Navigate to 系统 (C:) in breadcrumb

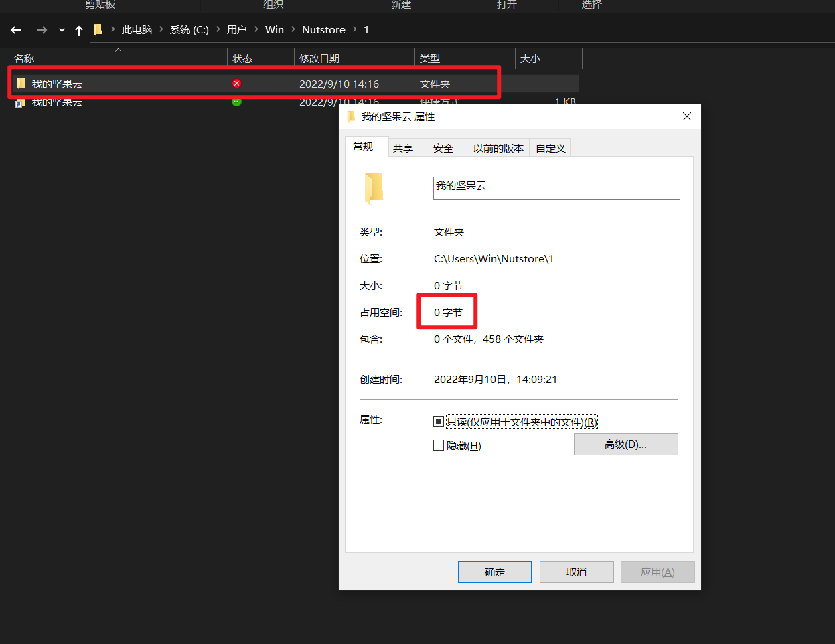click(189, 30)
